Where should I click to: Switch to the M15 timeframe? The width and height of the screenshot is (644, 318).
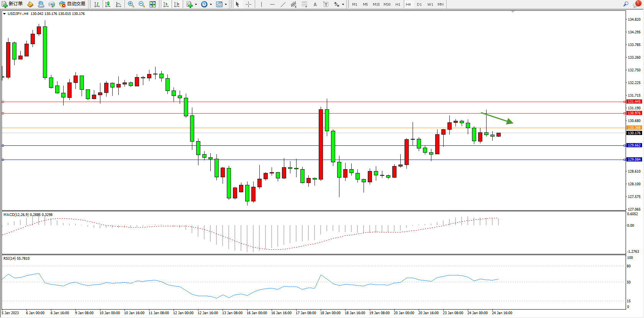click(376, 4)
